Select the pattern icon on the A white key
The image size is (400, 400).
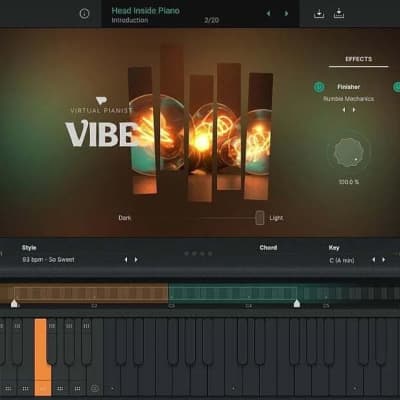77,389
